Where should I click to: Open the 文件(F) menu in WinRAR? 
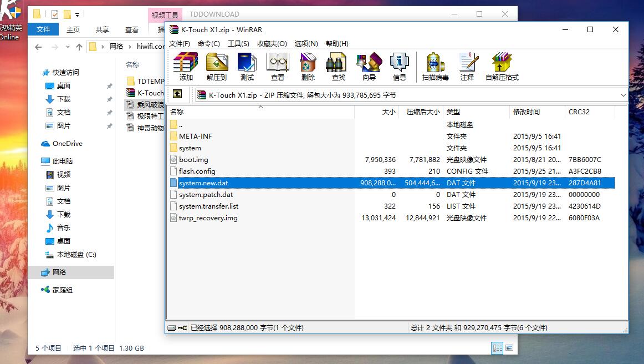pyautogui.click(x=180, y=44)
